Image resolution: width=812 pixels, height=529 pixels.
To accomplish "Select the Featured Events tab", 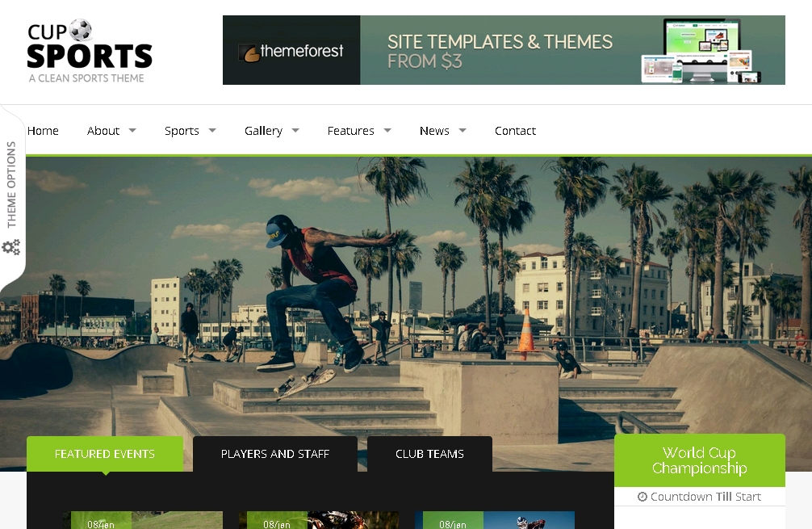I will pos(105,454).
